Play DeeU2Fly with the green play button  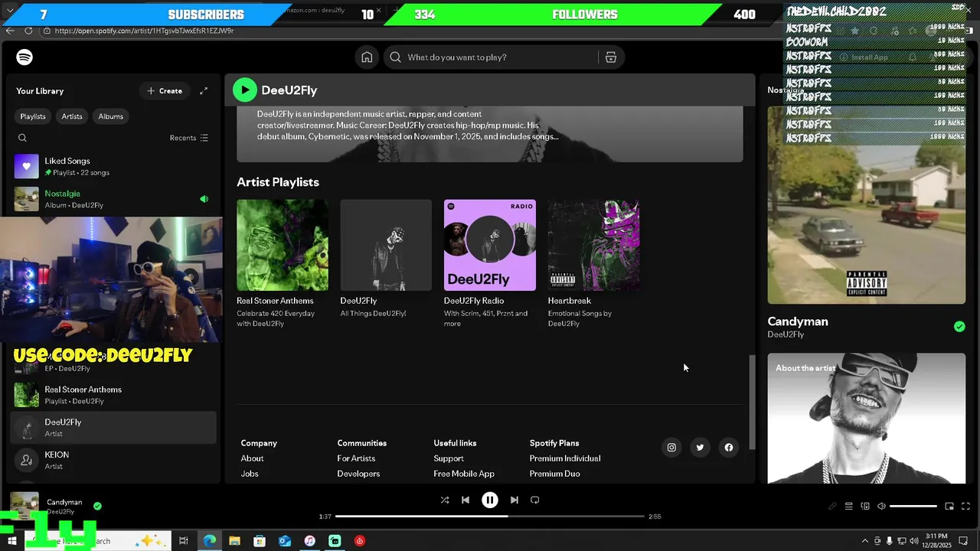(245, 90)
